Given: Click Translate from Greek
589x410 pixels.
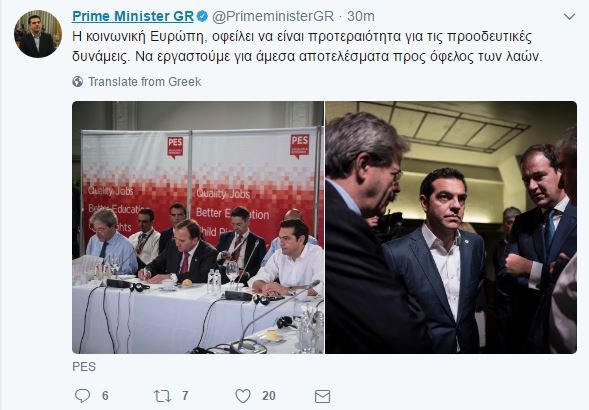Looking at the screenshot, I should point(145,82).
